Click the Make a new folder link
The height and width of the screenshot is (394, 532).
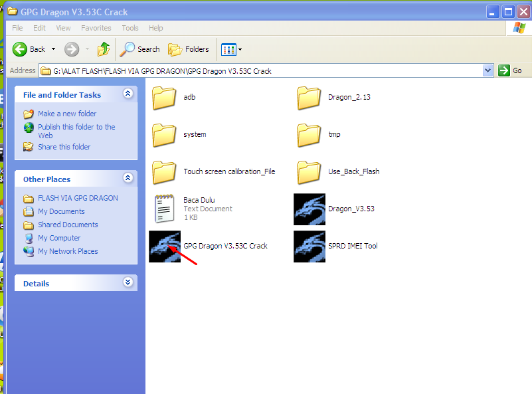pos(67,114)
